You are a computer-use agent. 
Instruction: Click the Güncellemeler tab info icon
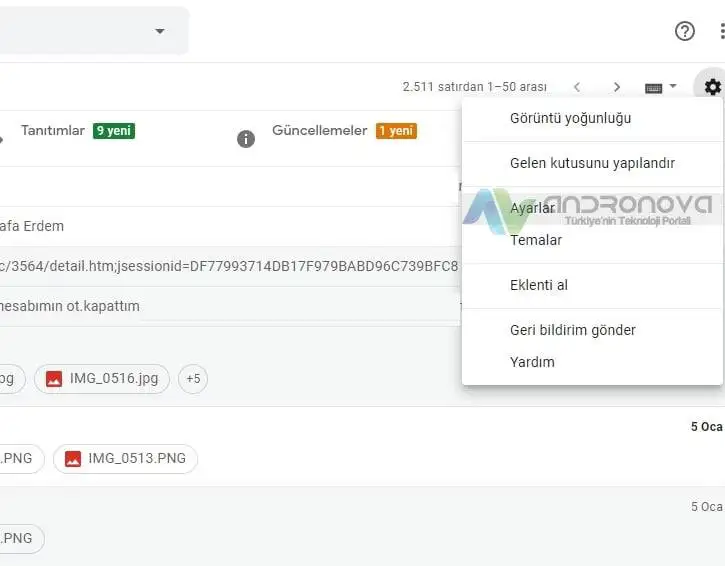(x=246, y=139)
